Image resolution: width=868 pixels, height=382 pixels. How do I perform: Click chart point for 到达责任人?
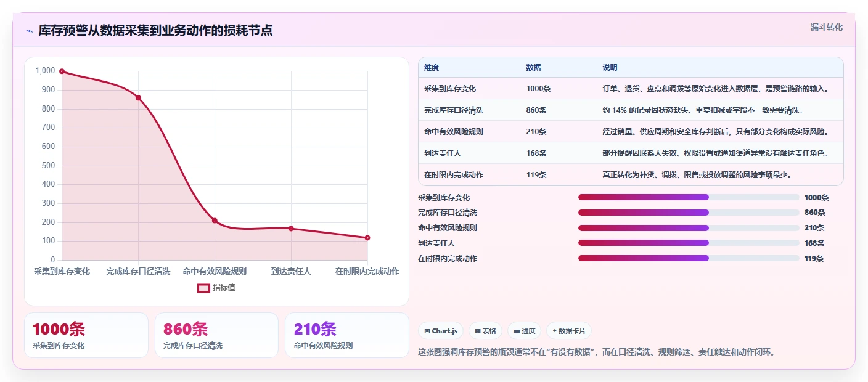tap(291, 229)
